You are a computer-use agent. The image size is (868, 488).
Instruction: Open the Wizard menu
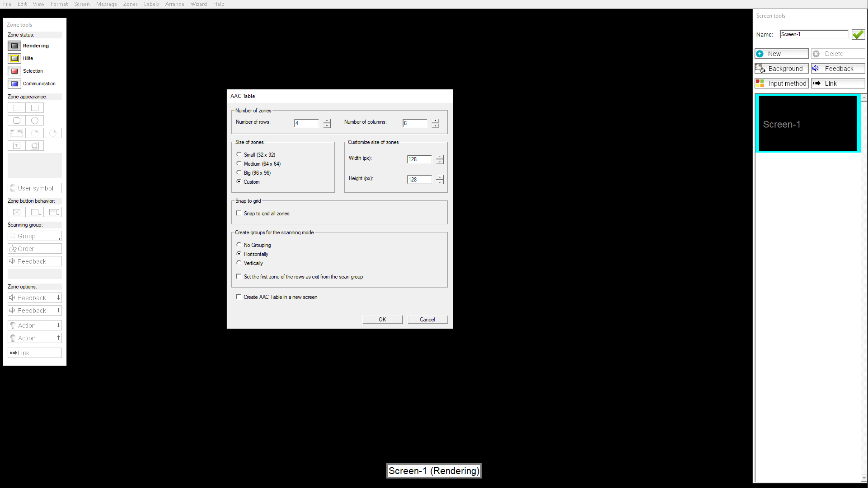tap(198, 4)
